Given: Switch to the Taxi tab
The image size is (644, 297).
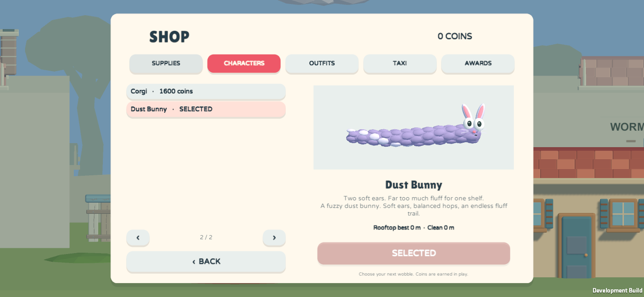Looking at the screenshot, I should (x=400, y=64).
